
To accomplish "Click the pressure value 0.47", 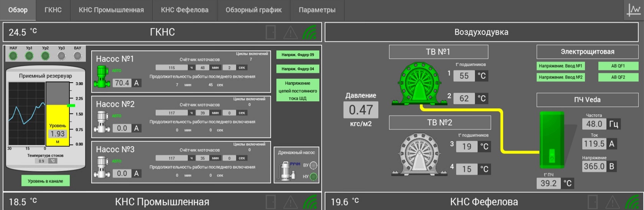I will [x=361, y=110].
